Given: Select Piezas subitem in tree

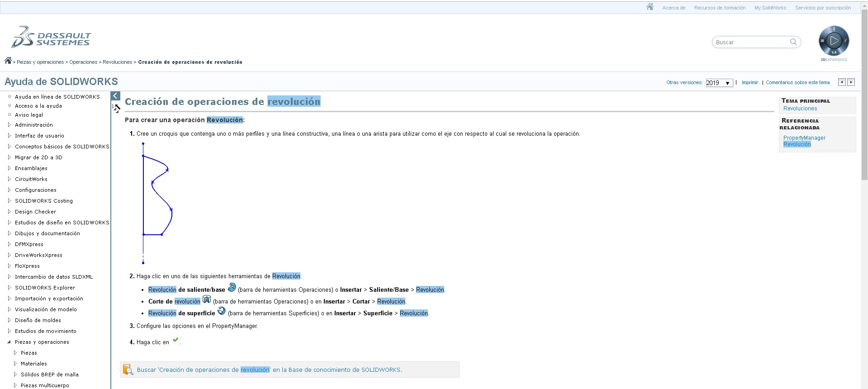Looking at the screenshot, I should [29, 352].
